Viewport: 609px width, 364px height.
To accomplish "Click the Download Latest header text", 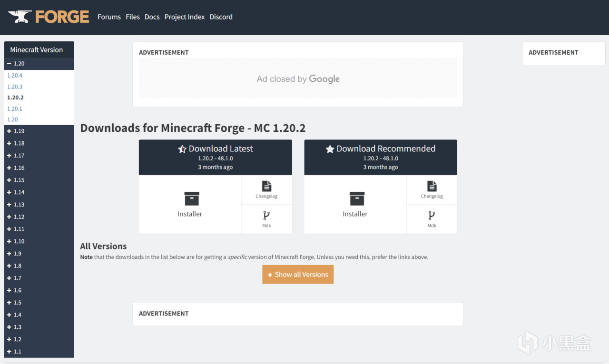I will point(221,148).
